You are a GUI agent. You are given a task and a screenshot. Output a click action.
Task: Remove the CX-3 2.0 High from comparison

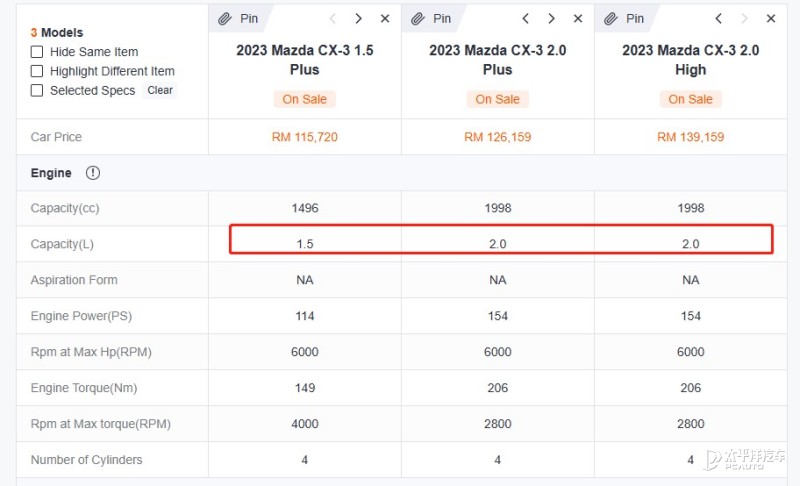[x=771, y=19]
